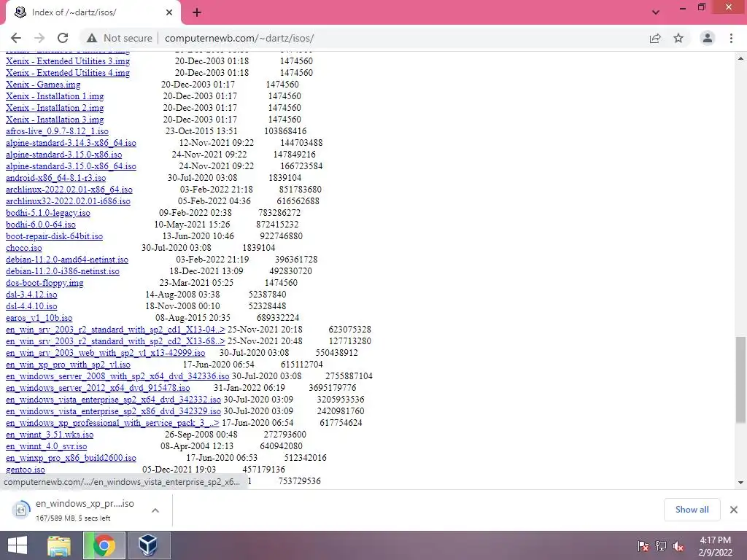
Task: Click 'debian-11.2.0-i386-netinst.iso' link
Action: (x=63, y=271)
